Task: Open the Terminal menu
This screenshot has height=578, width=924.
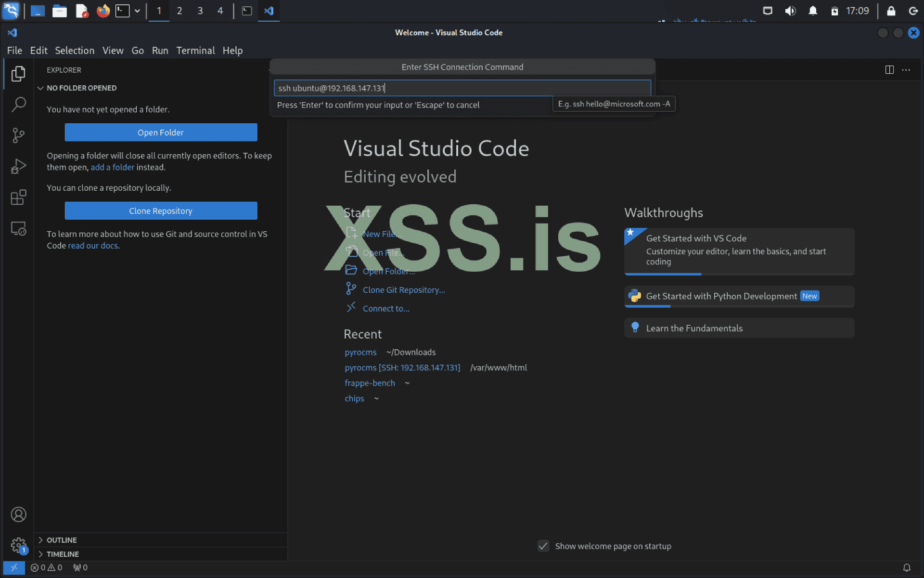Action: pos(195,51)
